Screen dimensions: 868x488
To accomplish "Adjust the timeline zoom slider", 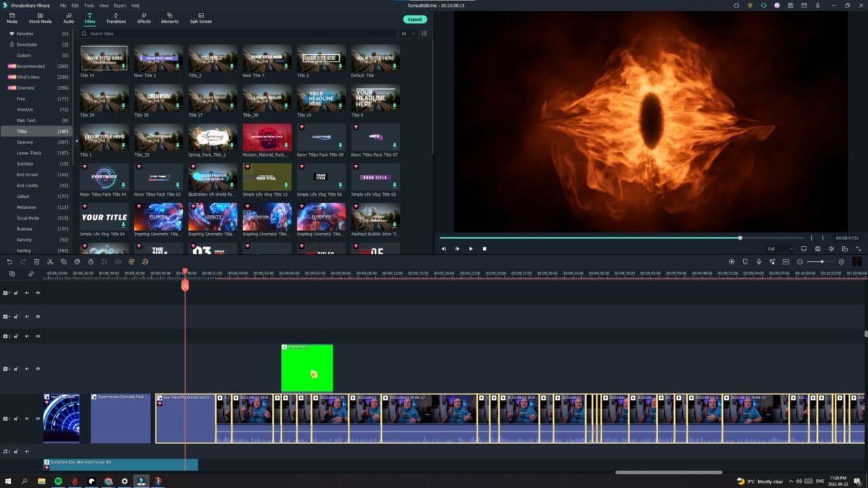I will pyautogui.click(x=823, y=262).
